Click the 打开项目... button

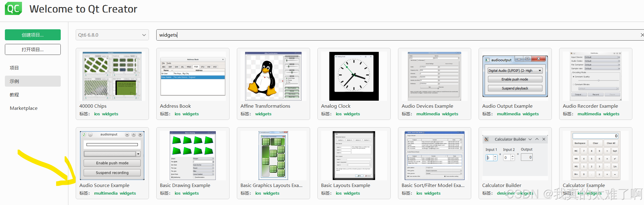33,49
